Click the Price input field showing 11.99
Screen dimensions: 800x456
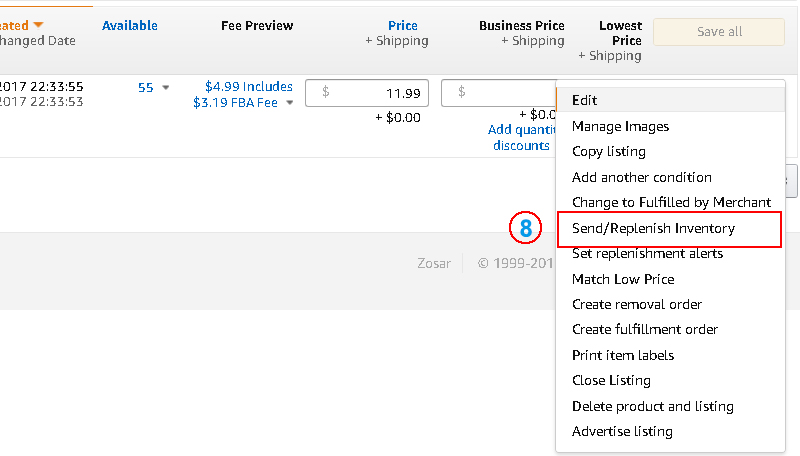(x=367, y=92)
